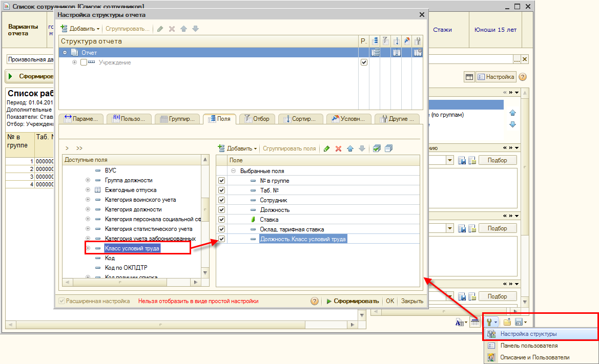Move structure item down with arrow in top toolbar

pos(196,29)
